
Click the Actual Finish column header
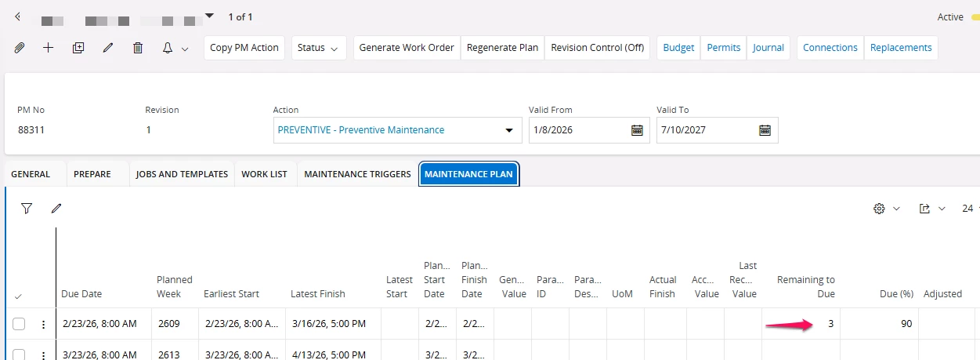pos(663,287)
